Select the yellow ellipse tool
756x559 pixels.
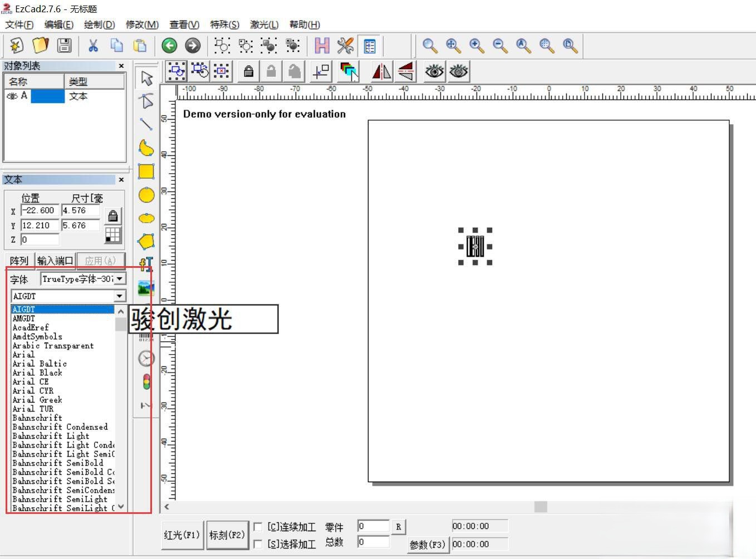[146, 218]
